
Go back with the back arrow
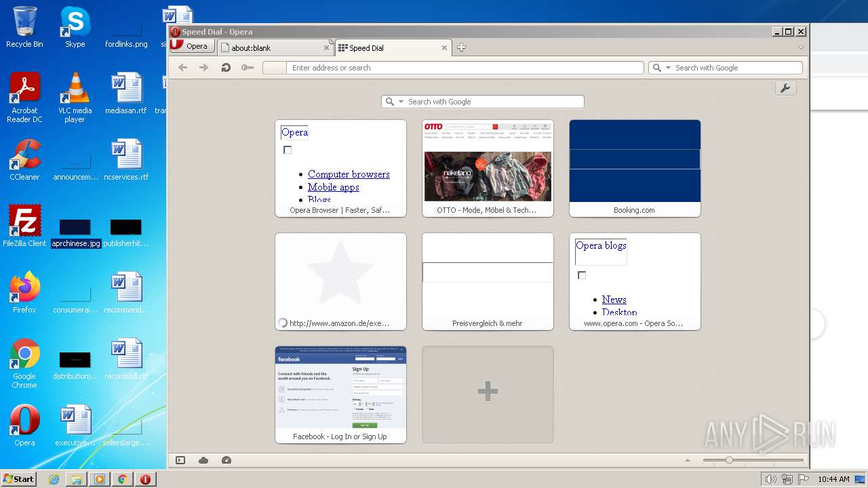[182, 68]
